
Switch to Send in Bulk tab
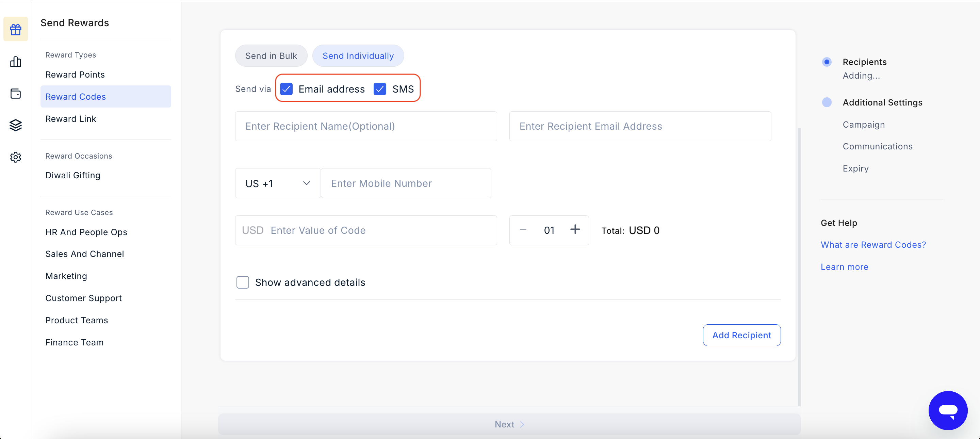(x=271, y=56)
